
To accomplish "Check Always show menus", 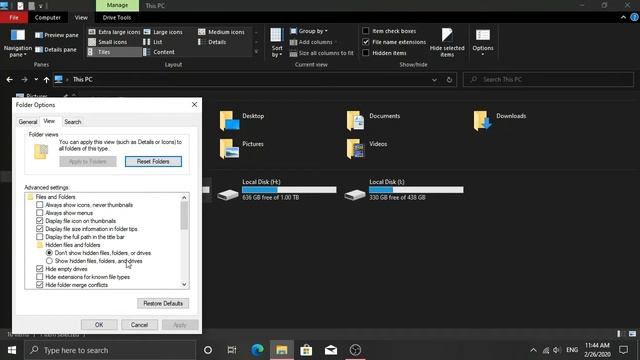I will click(40, 213).
